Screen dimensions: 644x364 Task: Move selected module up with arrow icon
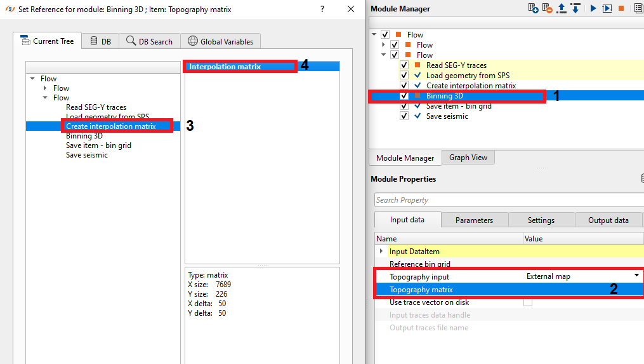coord(562,8)
